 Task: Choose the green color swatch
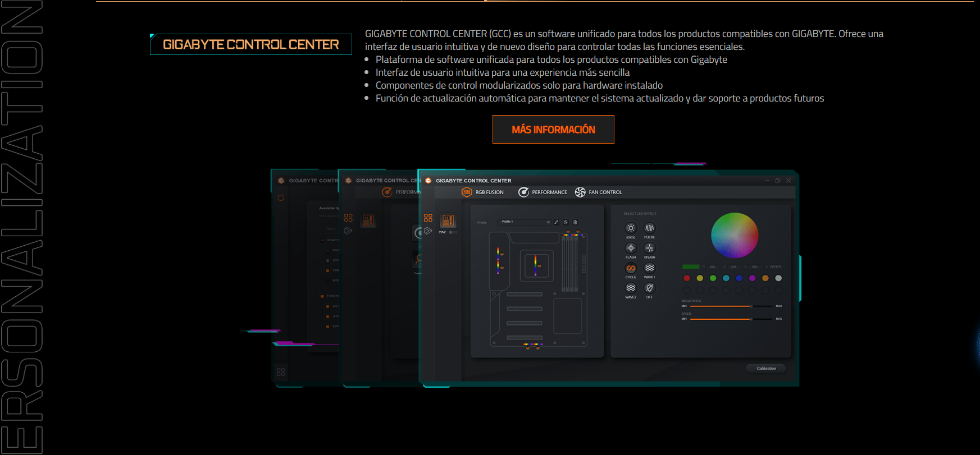713,278
